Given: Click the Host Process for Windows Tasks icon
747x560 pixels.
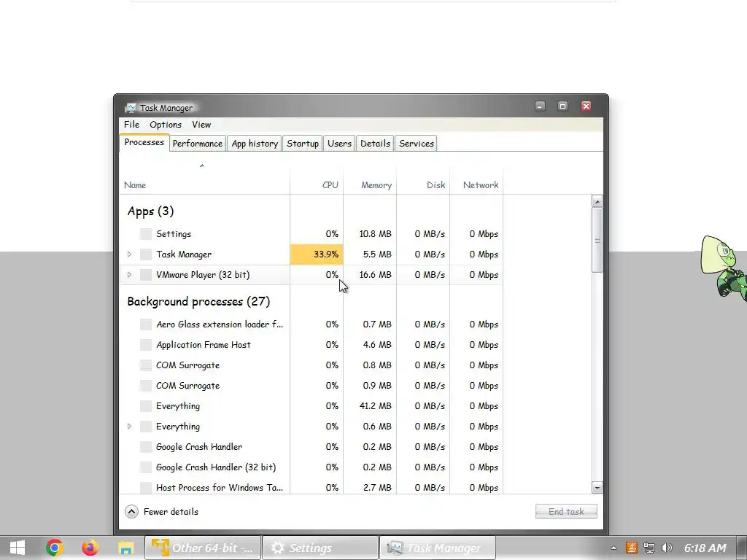Looking at the screenshot, I should click(x=146, y=488).
